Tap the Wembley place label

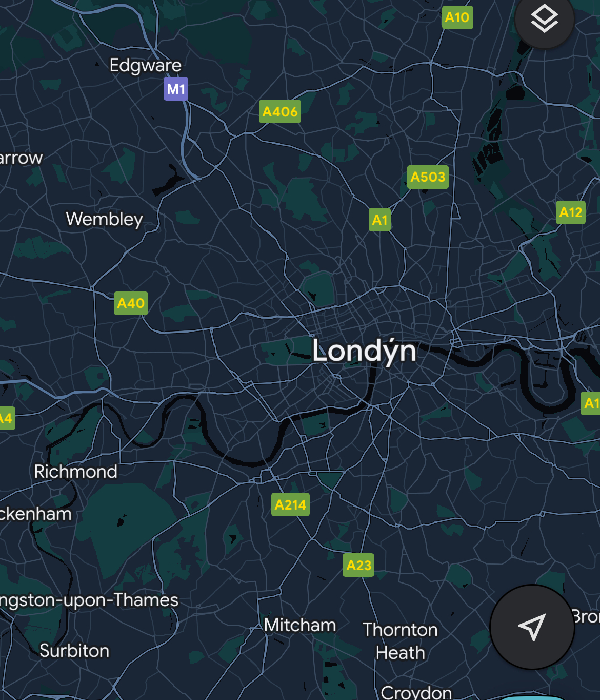[x=105, y=219]
